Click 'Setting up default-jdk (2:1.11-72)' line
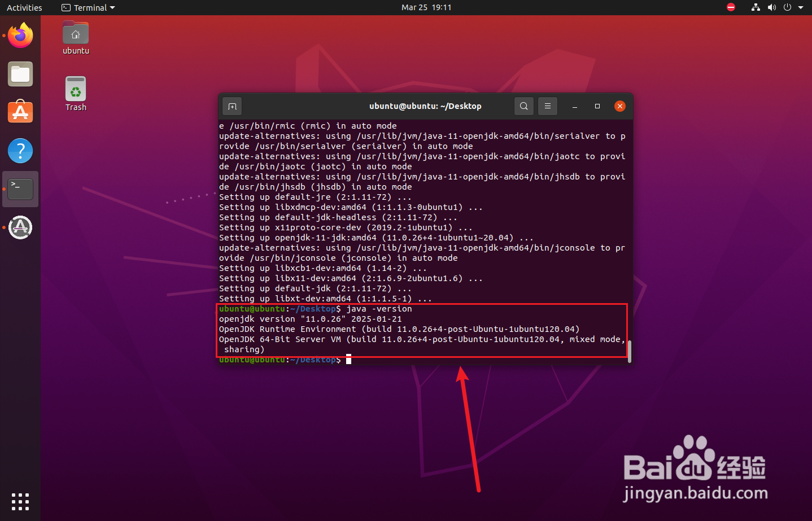812x521 pixels. point(315,288)
